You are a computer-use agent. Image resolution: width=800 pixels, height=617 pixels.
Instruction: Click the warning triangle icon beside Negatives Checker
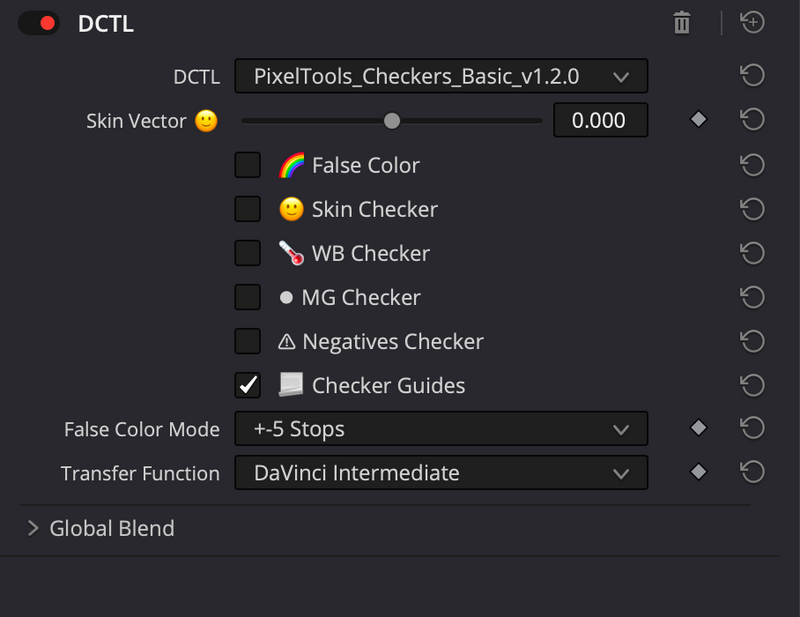coord(289,341)
